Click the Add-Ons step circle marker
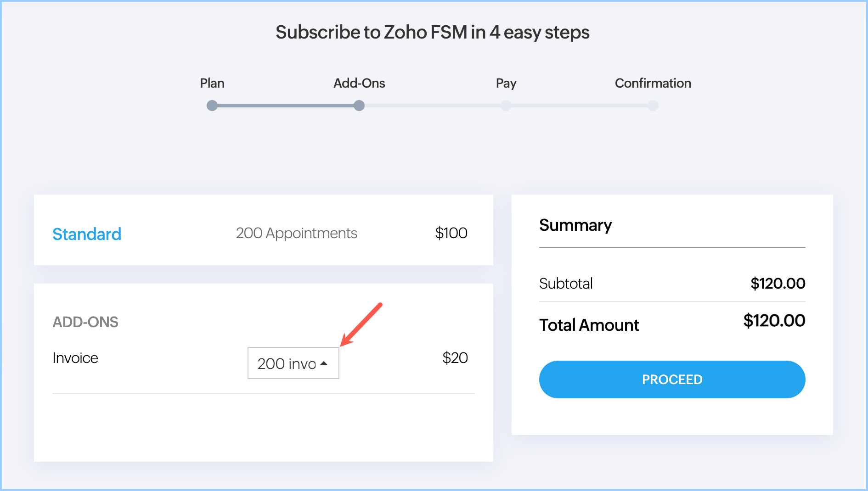Screen dimensions: 868x491 pyautogui.click(x=359, y=106)
